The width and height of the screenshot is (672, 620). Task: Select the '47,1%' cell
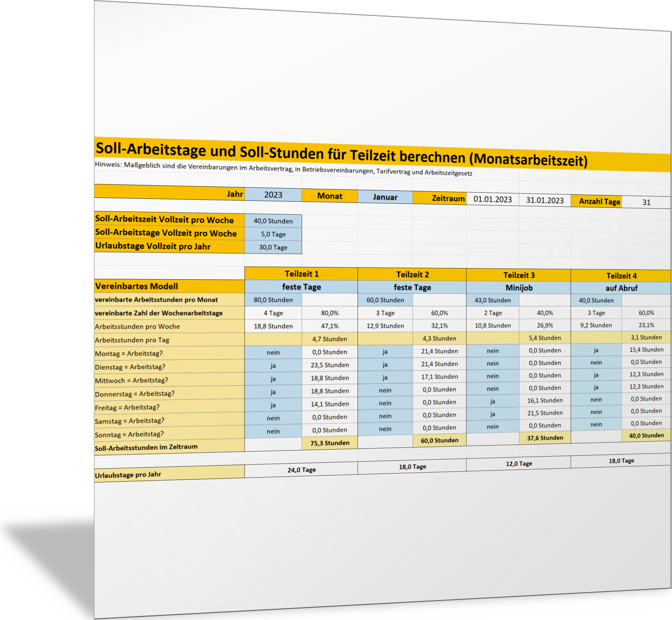330,326
